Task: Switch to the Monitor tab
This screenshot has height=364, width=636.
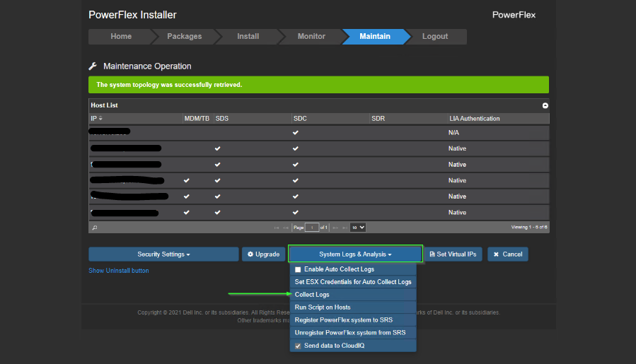Action: (311, 37)
